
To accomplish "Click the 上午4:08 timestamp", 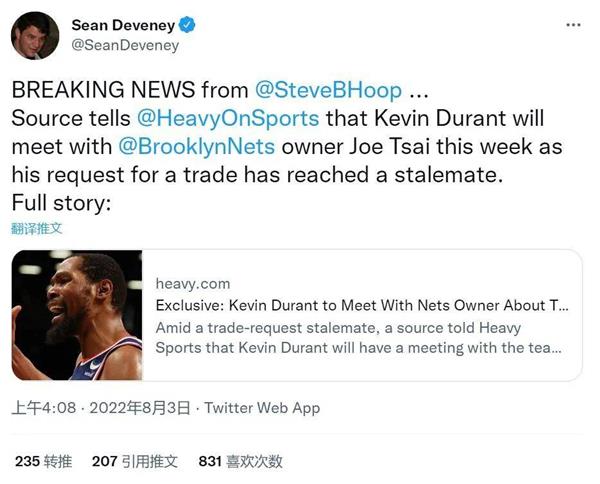I will [x=44, y=408].
